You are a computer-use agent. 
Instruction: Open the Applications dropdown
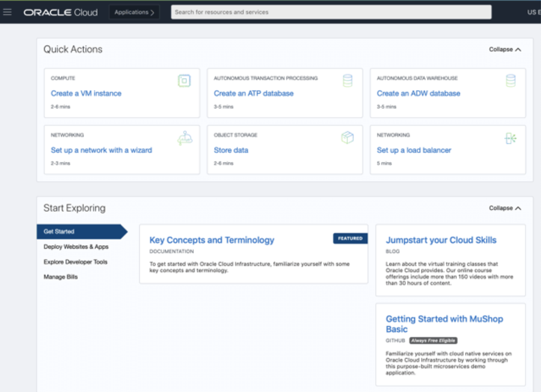point(134,12)
